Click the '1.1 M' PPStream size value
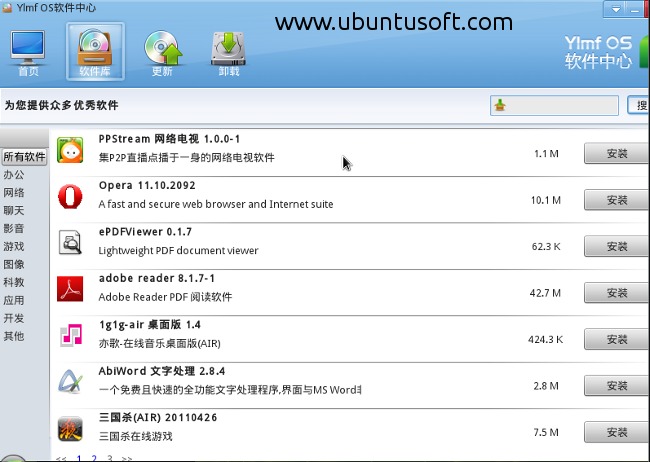The image size is (650, 462). coord(546,154)
